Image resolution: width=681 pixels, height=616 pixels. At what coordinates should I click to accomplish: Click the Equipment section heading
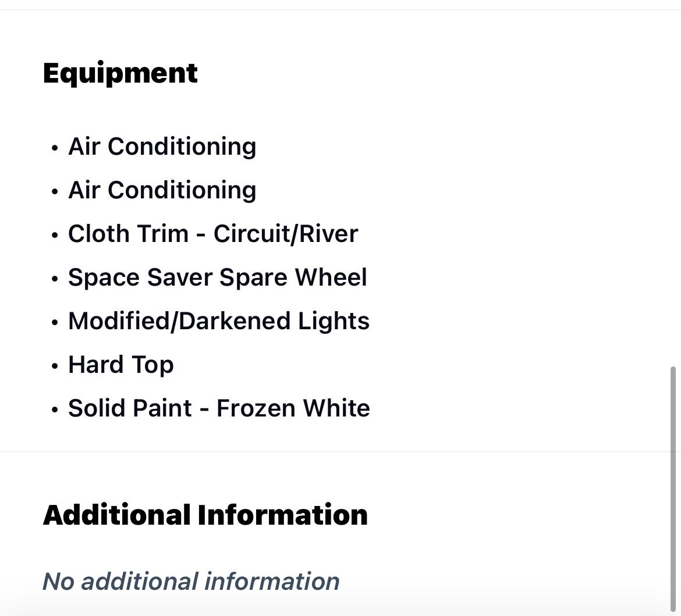(120, 73)
